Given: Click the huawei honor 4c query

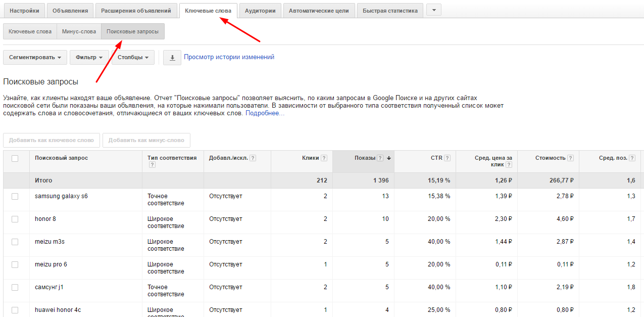Looking at the screenshot, I should pos(58,310).
